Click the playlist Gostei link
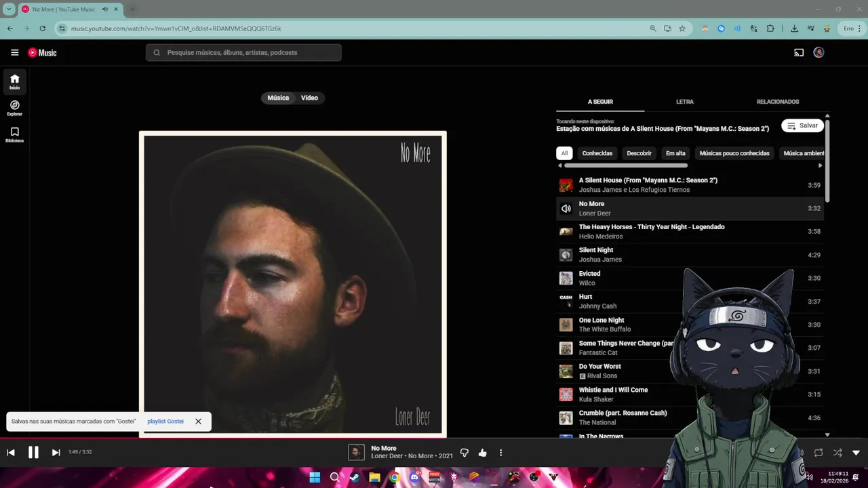The image size is (868, 488). point(165,422)
